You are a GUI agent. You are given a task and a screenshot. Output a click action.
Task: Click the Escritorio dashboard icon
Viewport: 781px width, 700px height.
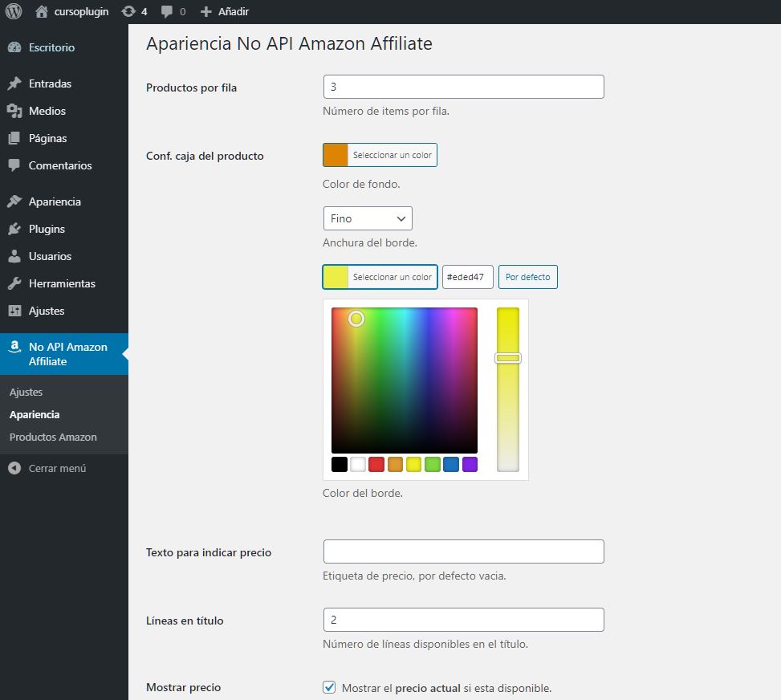pyautogui.click(x=14, y=47)
